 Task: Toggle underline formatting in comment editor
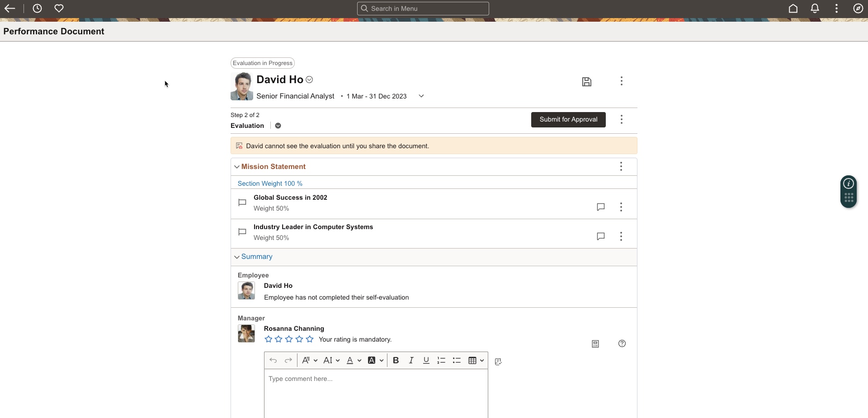426,361
